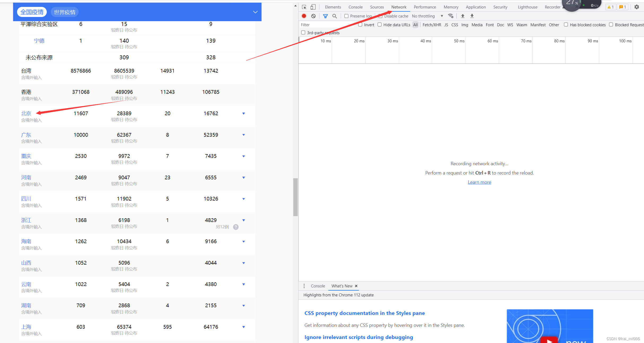Image resolution: width=644 pixels, height=343 pixels.
Task: Open network conditions wifi icon
Action: [x=450, y=16]
